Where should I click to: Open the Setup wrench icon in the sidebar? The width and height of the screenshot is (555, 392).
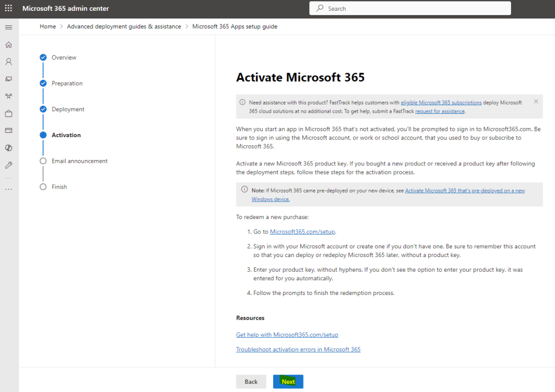(9, 165)
